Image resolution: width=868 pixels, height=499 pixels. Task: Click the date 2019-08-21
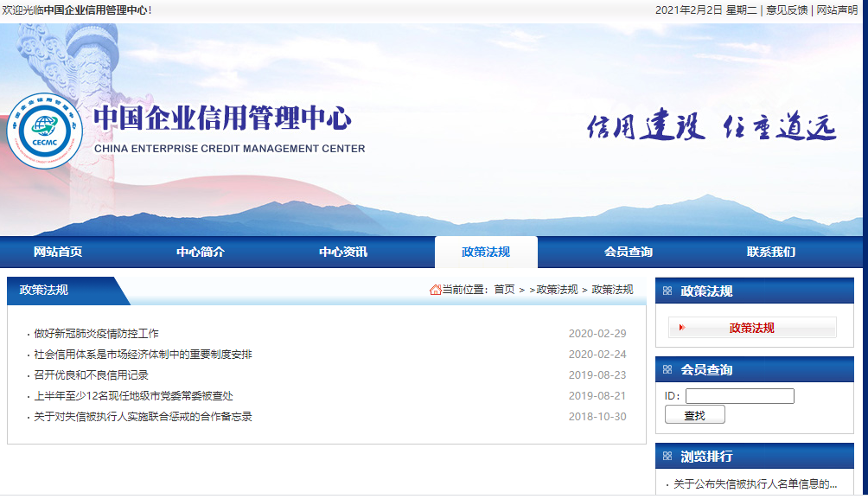597,396
